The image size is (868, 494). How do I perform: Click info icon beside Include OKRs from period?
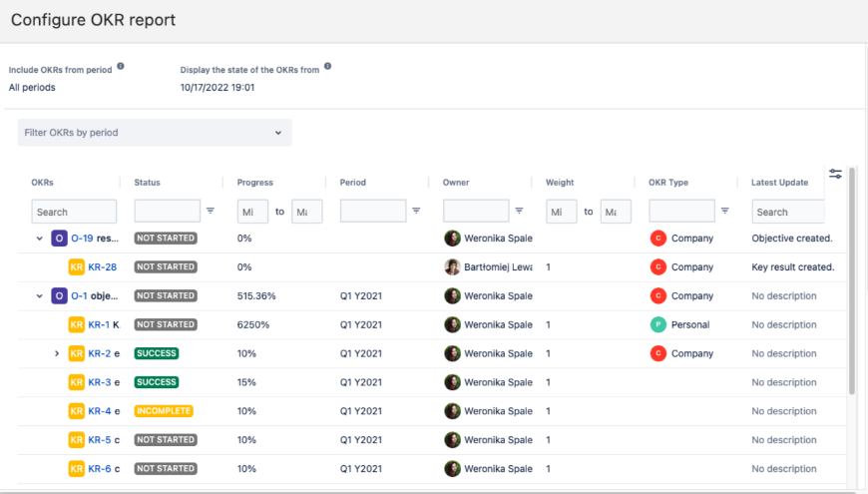click(121, 67)
